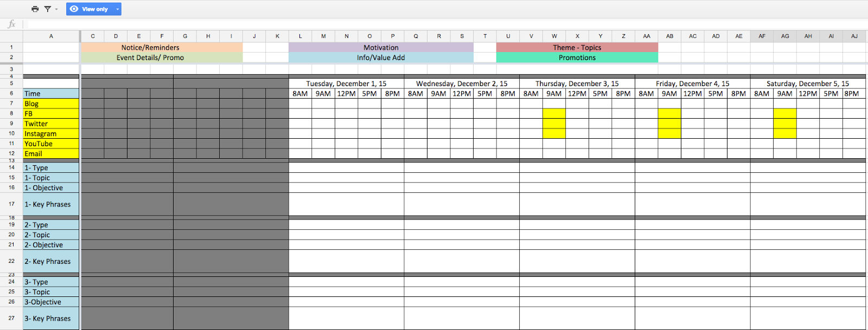Image resolution: width=868 pixels, height=330 pixels.
Task: Click the filter funnel icon
Action: (x=48, y=9)
